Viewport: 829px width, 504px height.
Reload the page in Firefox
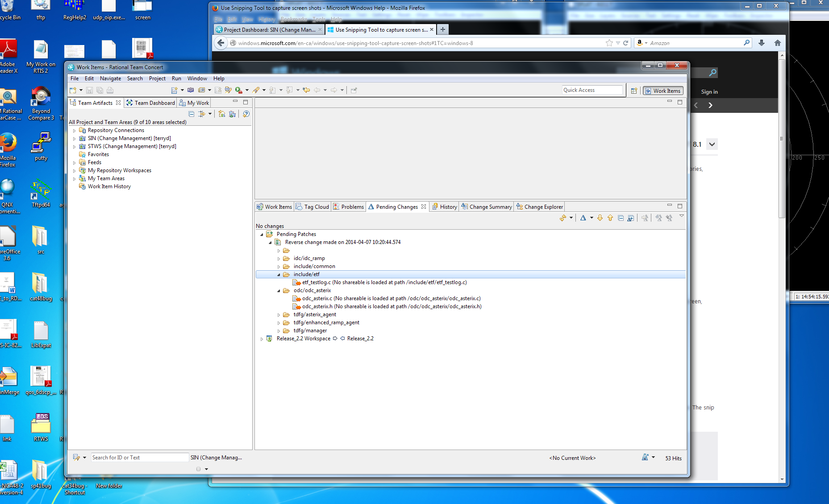[626, 43]
